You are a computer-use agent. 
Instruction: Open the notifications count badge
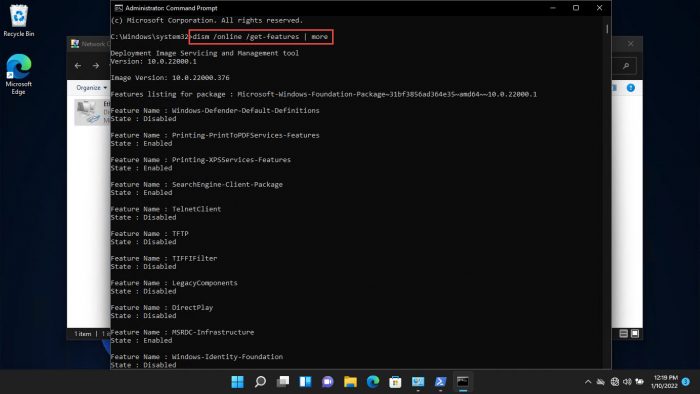(686, 382)
